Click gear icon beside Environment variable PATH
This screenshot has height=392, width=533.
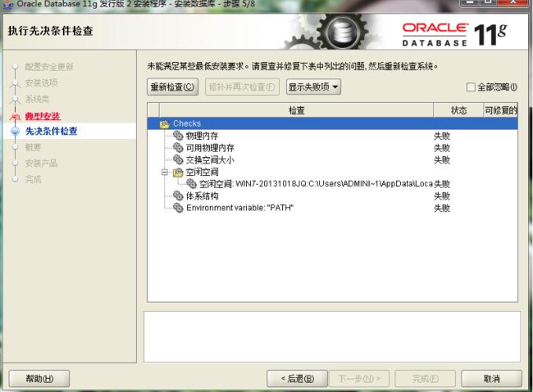pos(178,207)
